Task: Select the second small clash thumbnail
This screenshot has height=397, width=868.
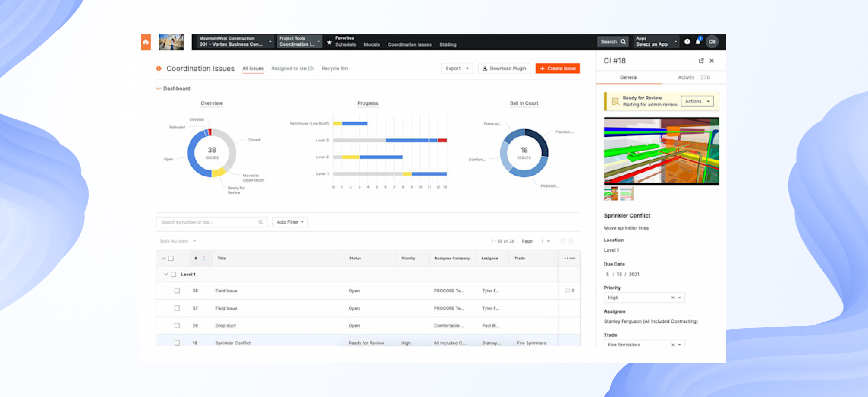Action: click(x=626, y=194)
